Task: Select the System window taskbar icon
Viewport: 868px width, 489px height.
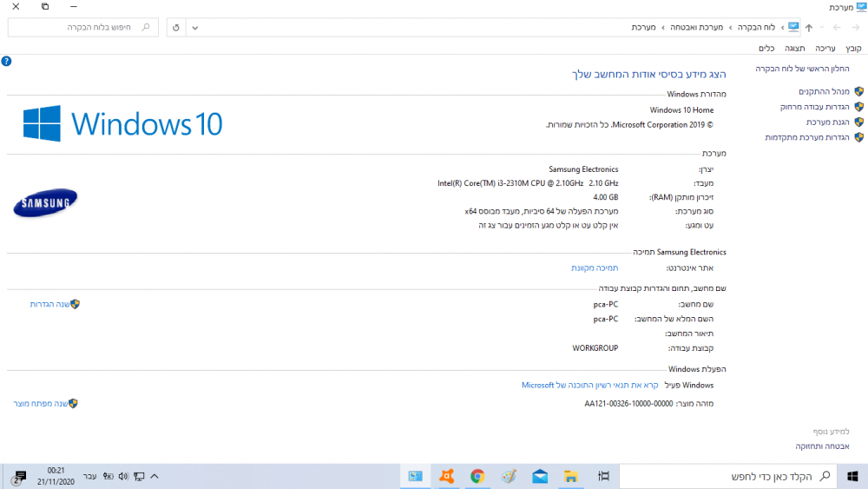Action: (x=415, y=476)
